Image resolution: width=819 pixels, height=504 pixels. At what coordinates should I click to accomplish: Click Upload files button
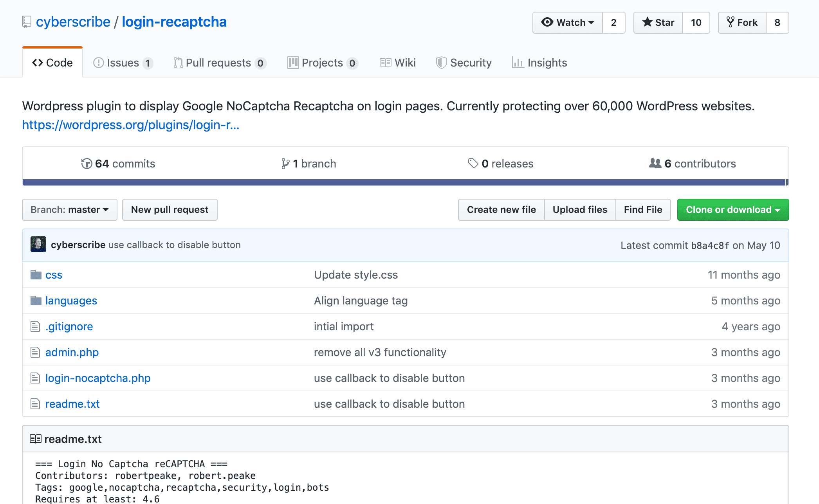pos(580,210)
